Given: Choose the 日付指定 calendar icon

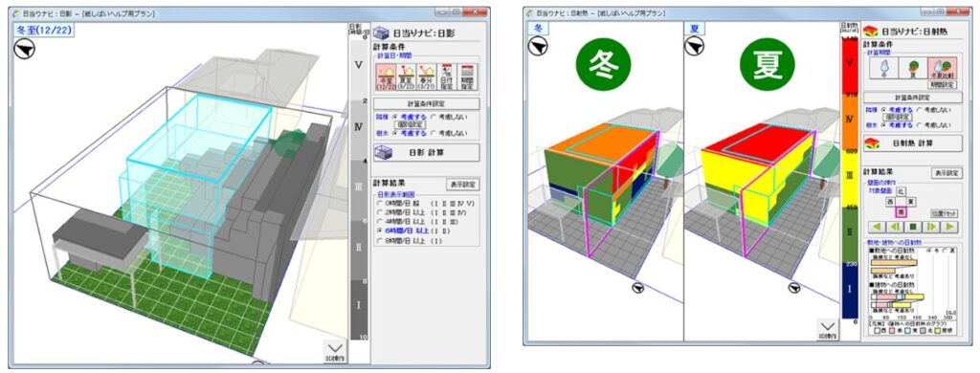Looking at the screenshot, I should (447, 77).
